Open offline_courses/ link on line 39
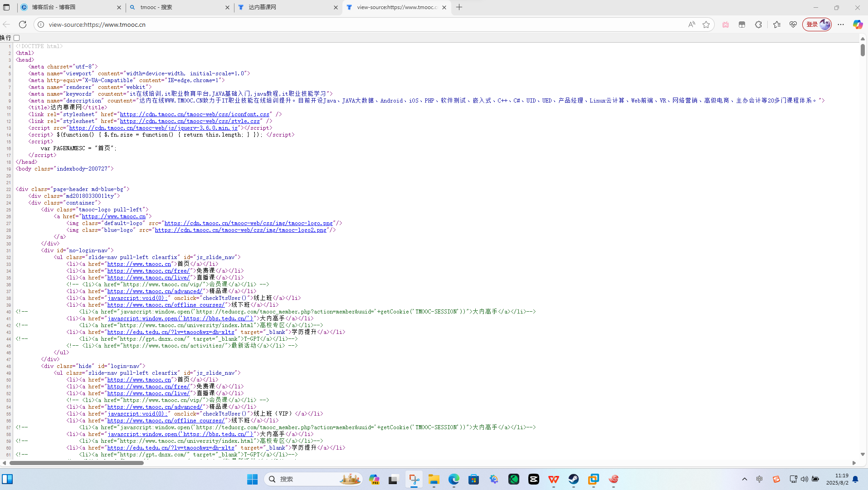The image size is (868, 490). click(x=166, y=305)
